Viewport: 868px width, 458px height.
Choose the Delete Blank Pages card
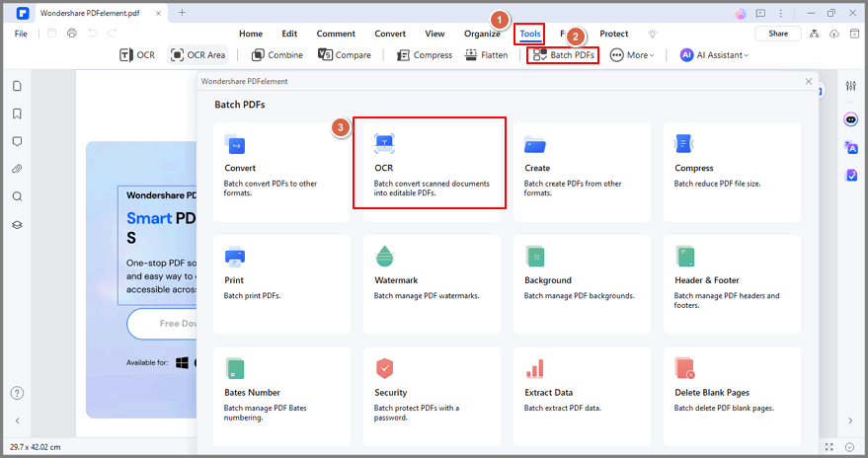[732, 397]
